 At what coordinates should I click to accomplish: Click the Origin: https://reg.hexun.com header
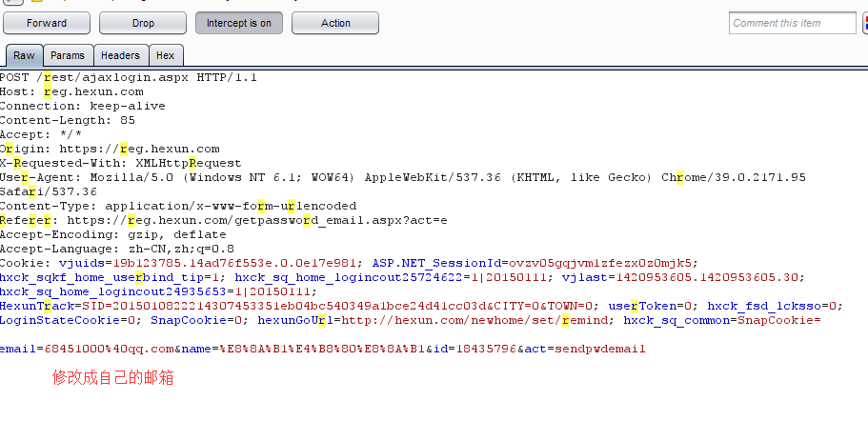coord(110,150)
